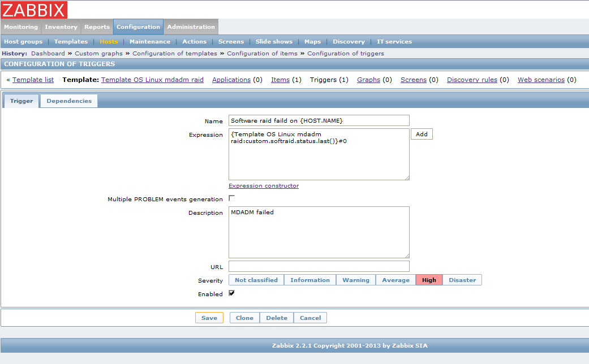The height and width of the screenshot is (364, 589).
Task: Choose Warning severity option
Action: (x=355, y=280)
